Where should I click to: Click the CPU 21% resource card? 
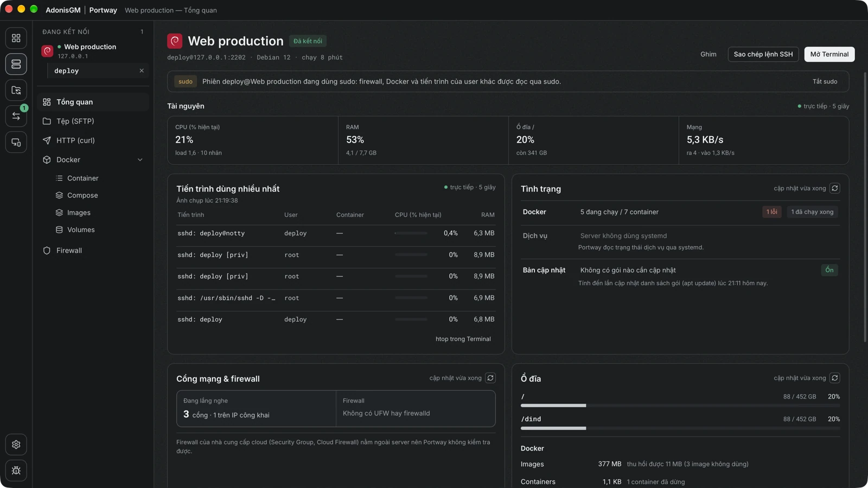point(253,140)
